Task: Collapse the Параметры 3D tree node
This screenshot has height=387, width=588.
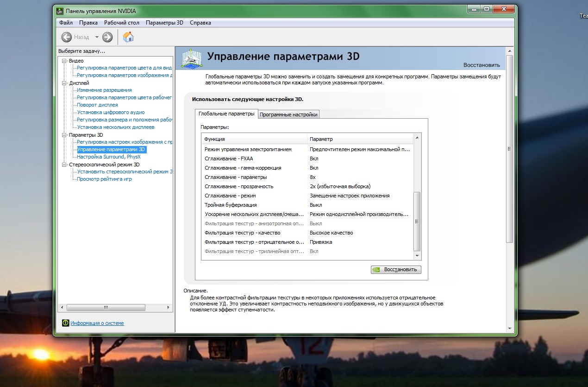Action: 65,135
